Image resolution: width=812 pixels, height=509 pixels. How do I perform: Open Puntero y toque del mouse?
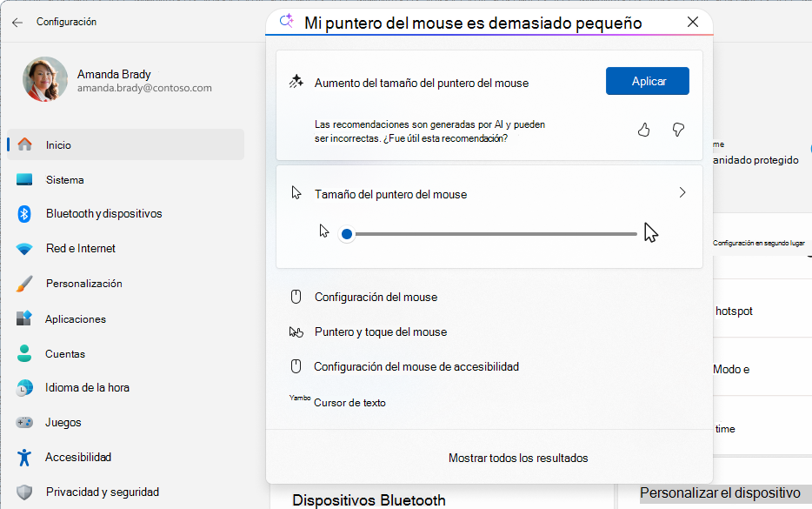pyautogui.click(x=380, y=332)
